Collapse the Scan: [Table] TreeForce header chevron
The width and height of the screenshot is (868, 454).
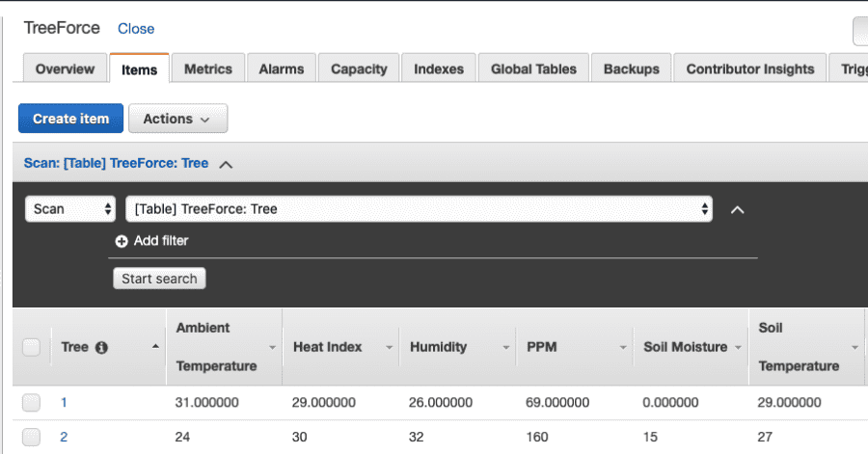[x=226, y=164]
